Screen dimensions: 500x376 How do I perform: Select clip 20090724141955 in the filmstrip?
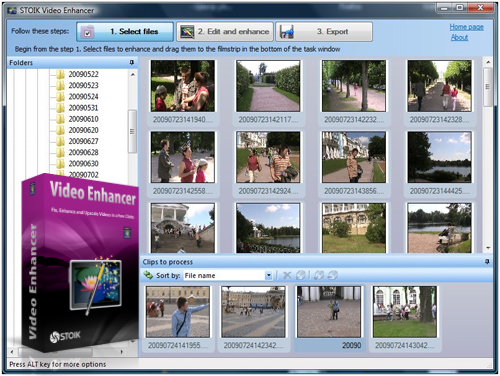tap(178, 312)
